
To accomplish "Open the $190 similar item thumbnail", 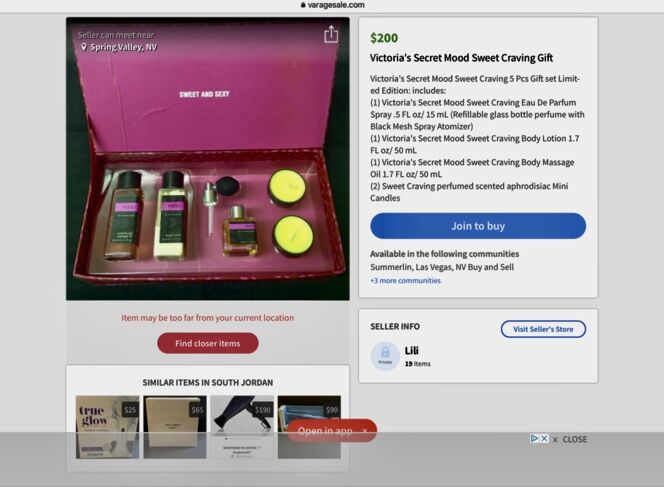I will pyautogui.click(x=242, y=427).
